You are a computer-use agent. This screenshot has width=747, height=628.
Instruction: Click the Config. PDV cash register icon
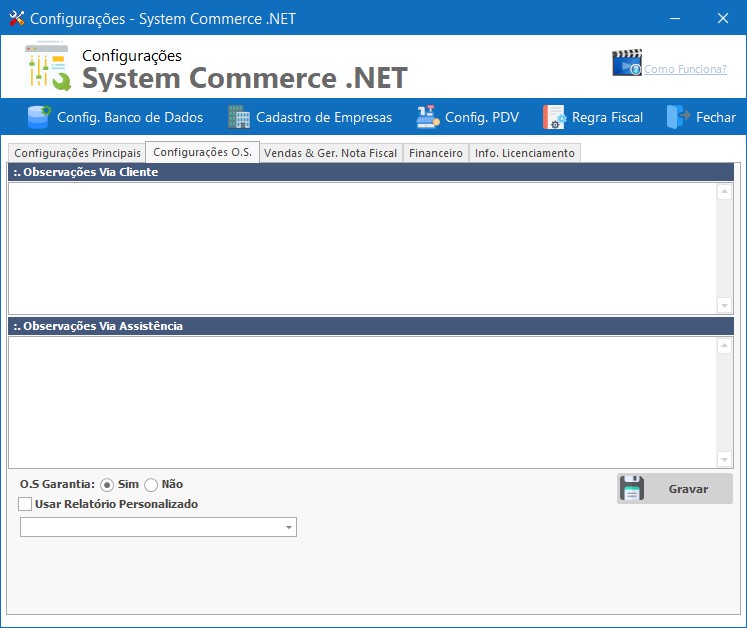pos(428,117)
